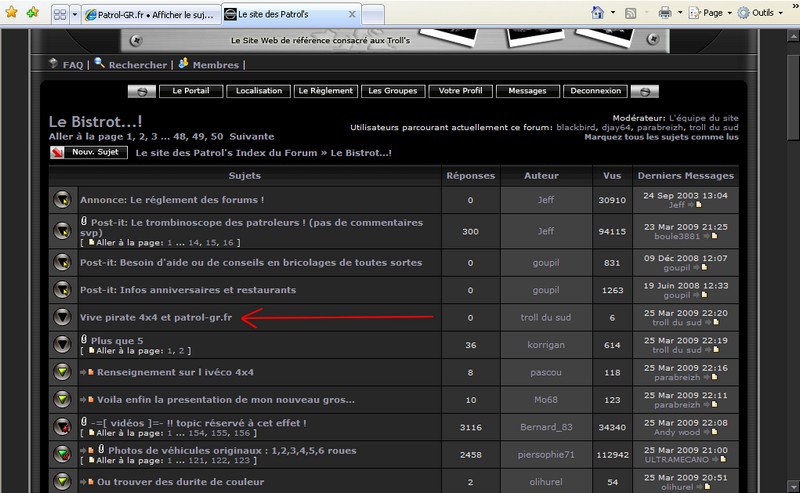Image resolution: width=800 pixels, height=493 pixels.
Task: Click the vertical scrollbar down arrow
Action: tap(793, 485)
